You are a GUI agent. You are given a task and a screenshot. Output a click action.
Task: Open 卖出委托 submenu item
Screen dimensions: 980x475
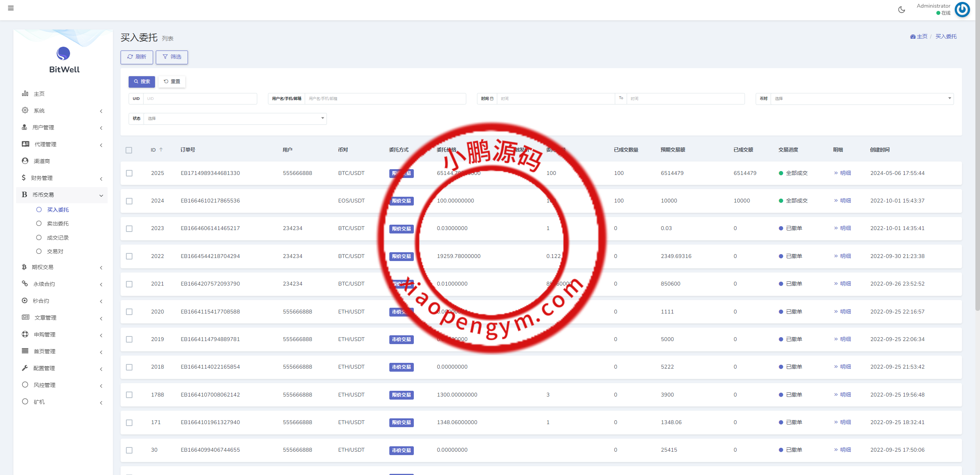pyautogui.click(x=58, y=224)
